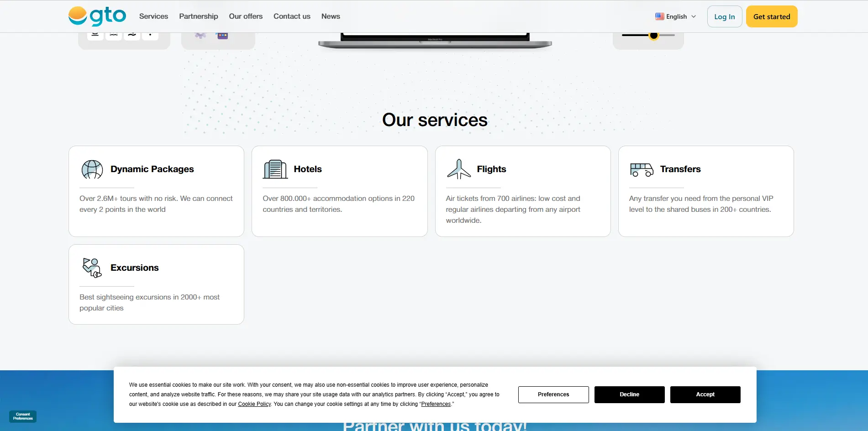
Task: Expand the English language dropdown
Action: pos(676,16)
